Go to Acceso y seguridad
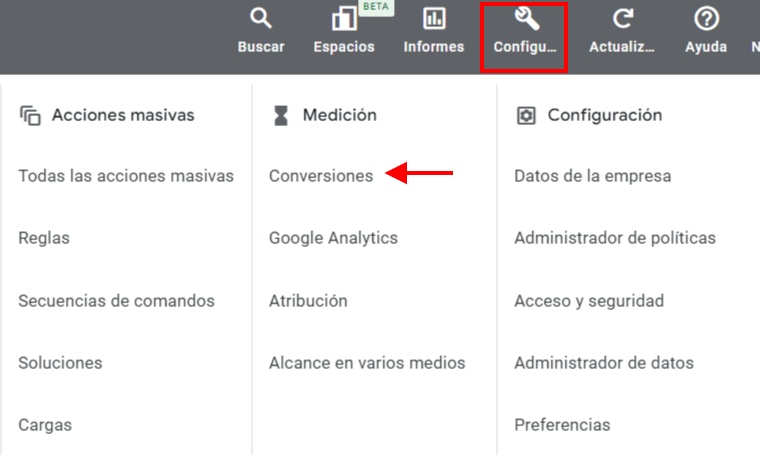 [x=589, y=301]
